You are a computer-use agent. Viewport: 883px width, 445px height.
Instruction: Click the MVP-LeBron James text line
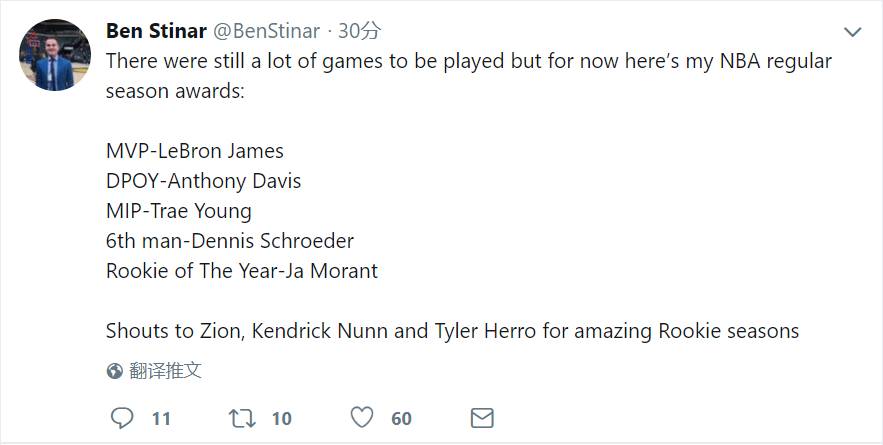195,151
